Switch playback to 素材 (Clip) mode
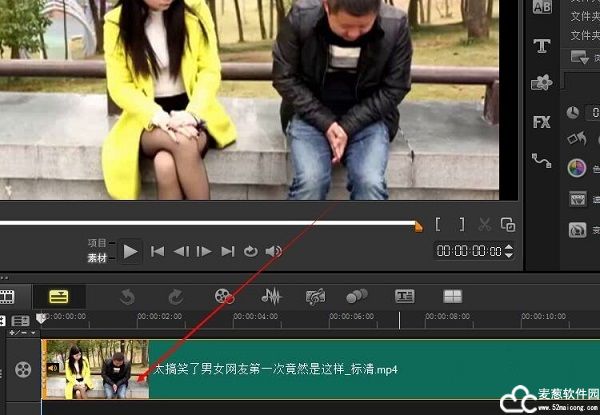Viewport: 600px width, 415px height. click(97, 258)
